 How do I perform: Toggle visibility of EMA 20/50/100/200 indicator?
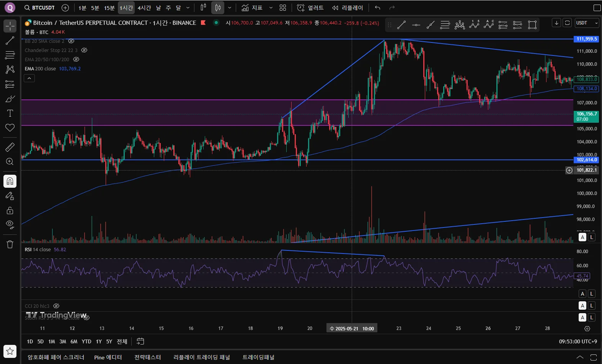coord(76,59)
